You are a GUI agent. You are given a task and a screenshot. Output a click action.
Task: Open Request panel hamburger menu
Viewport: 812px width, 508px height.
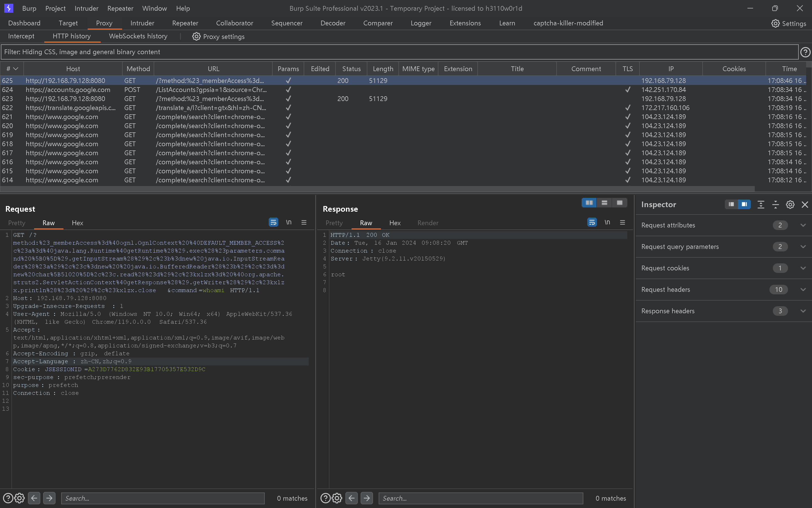(304, 222)
